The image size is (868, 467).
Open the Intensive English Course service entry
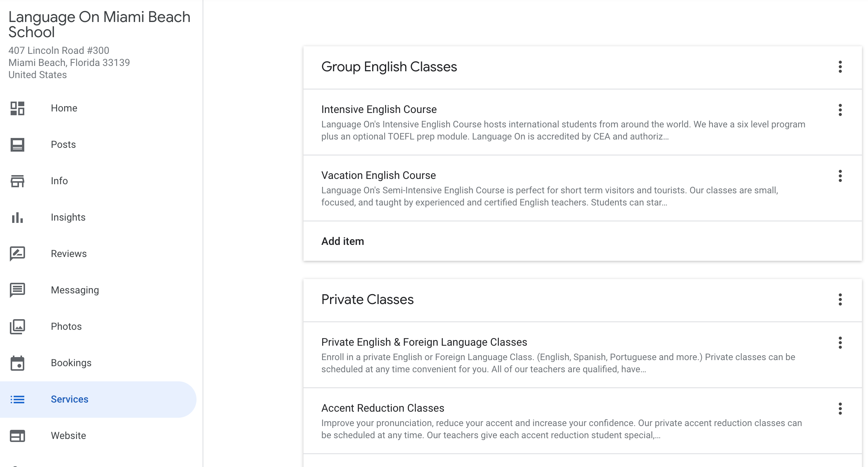pos(379,110)
